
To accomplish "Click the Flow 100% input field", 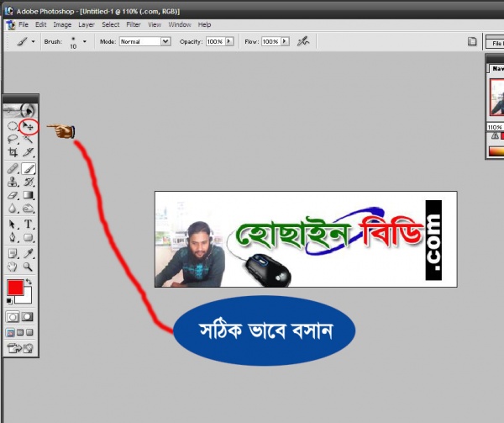I will coord(271,41).
